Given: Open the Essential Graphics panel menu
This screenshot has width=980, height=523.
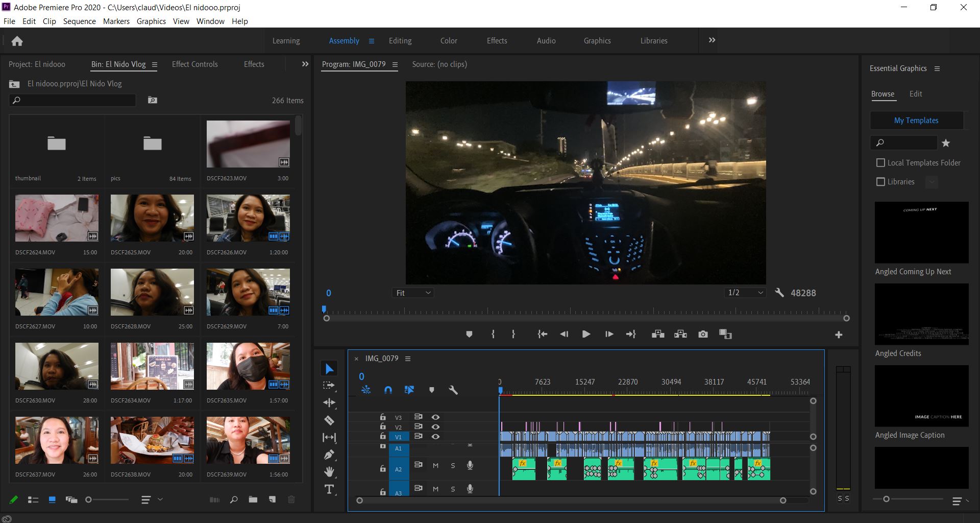Looking at the screenshot, I should pos(937,68).
